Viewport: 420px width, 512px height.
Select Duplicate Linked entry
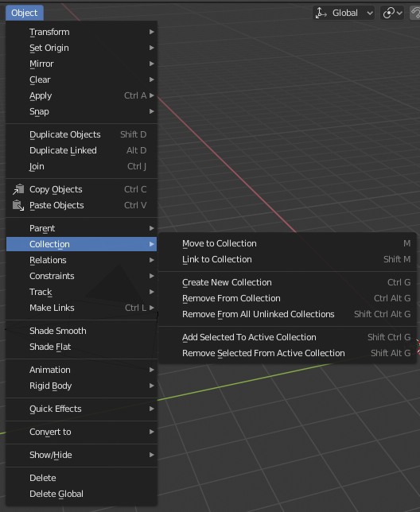[82, 150]
